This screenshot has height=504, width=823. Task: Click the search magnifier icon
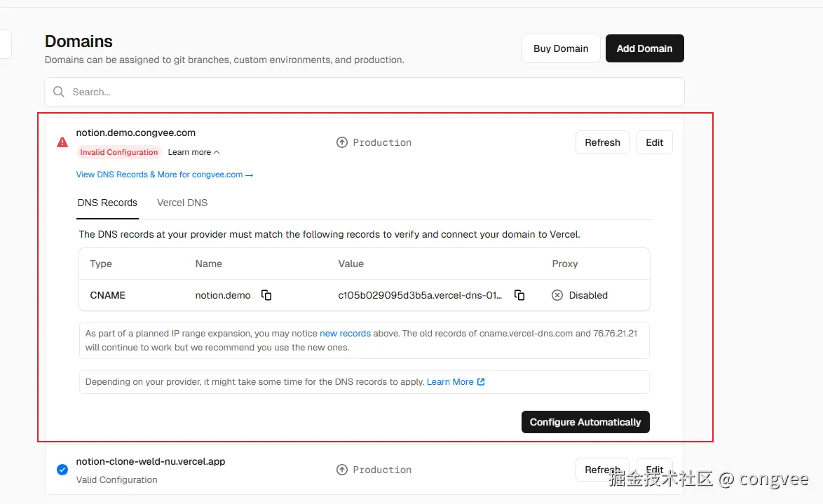pyautogui.click(x=59, y=92)
